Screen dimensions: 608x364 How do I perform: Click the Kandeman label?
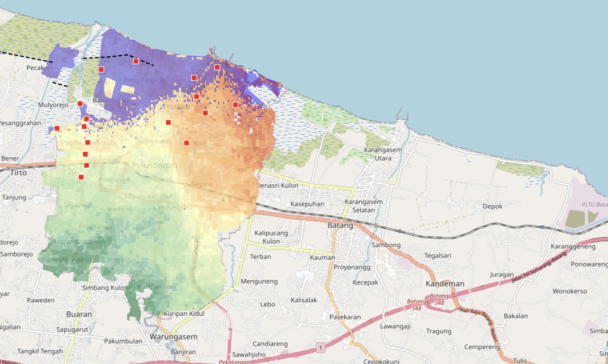click(445, 284)
